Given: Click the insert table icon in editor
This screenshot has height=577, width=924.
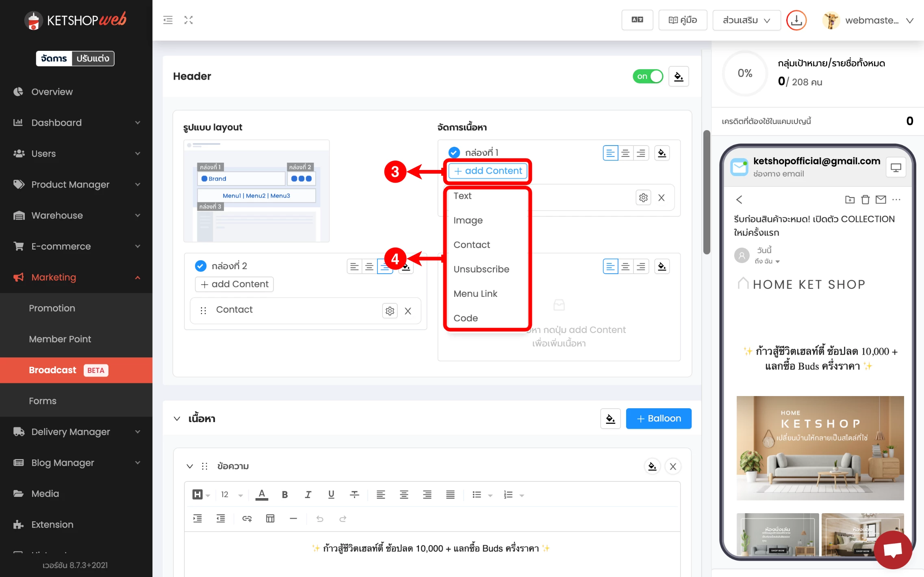Looking at the screenshot, I should point(270,518).
